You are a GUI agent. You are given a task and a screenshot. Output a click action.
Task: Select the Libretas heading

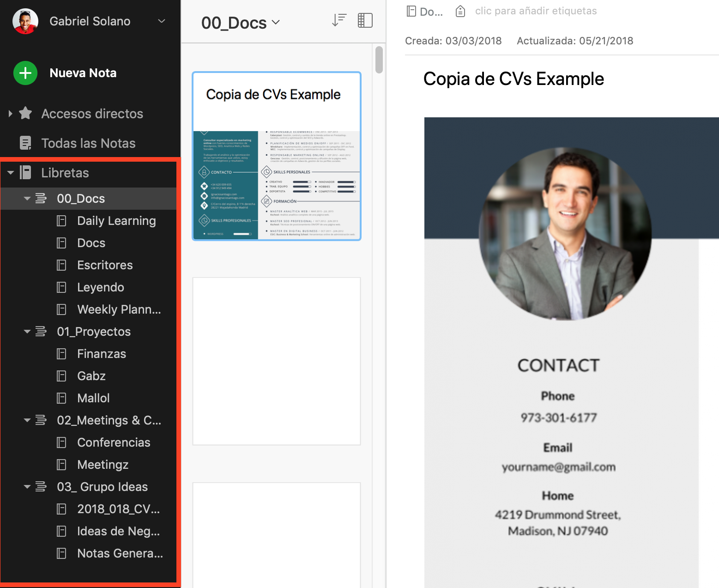[x=65, y=173]
